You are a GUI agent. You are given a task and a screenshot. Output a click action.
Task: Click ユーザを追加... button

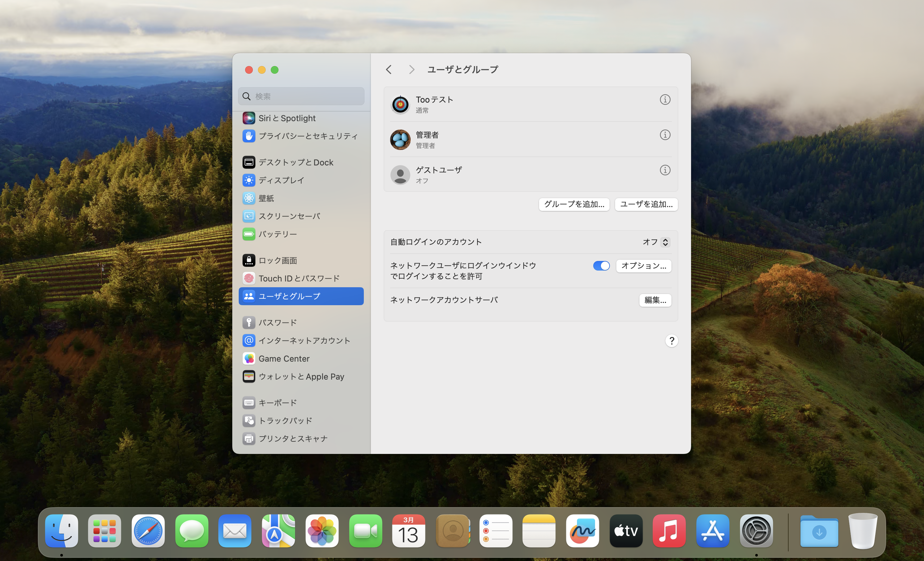pyautogui.click(x=646, y=204)
